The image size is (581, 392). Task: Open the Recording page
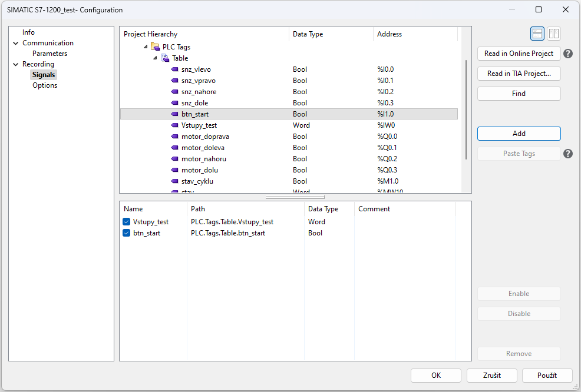click(x=38, y=64)
